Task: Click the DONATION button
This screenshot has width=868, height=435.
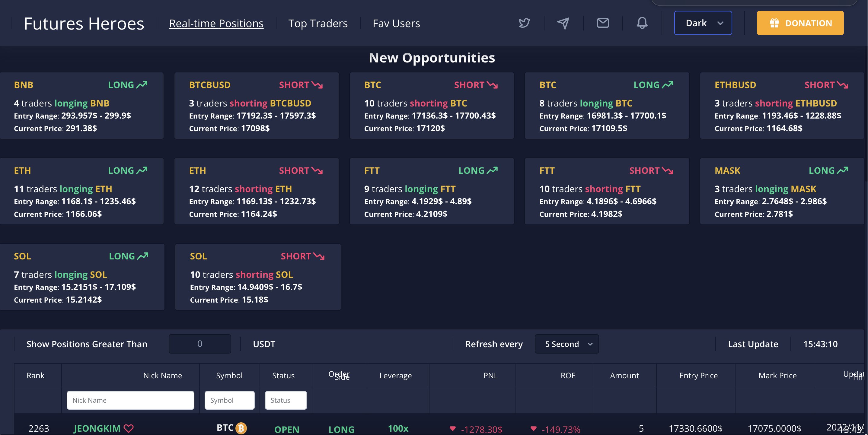Action: click(800, 23)
